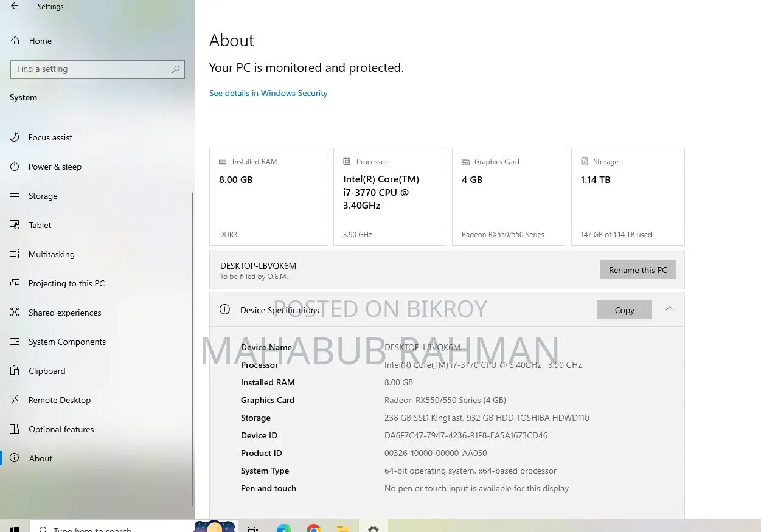The image size is (761, 532).
Task: Open Shared experiences settings
Action: coord(64,313)
